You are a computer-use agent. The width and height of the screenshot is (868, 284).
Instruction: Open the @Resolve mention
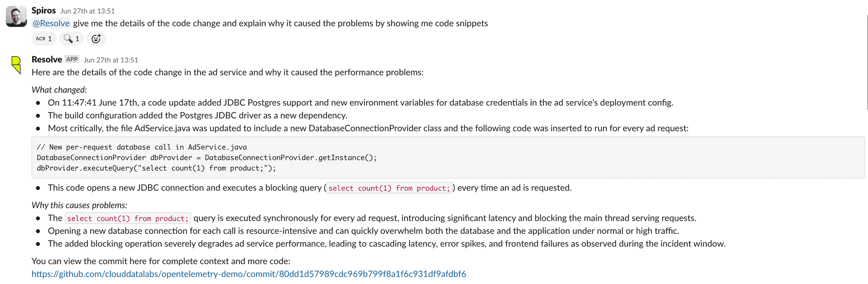point(51,23)
